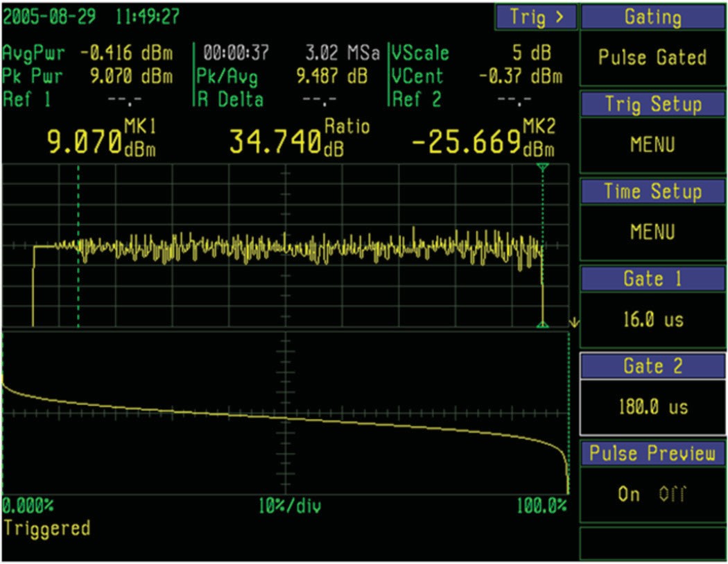Click the Gate 2 header label

653,366
